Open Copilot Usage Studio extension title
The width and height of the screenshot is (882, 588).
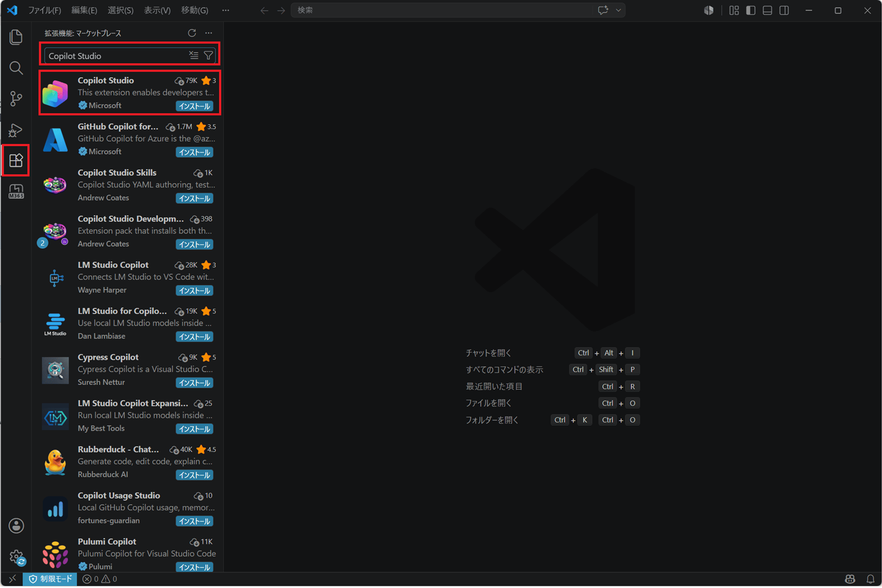click(x=119, y=496)
